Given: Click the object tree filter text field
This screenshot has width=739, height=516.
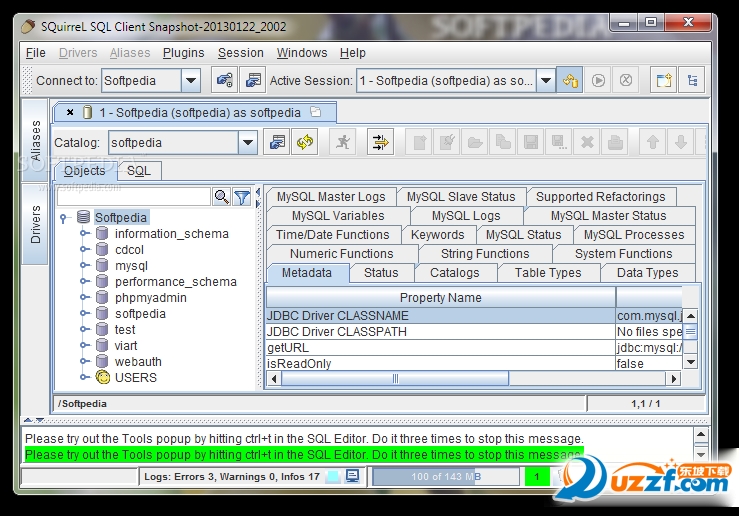Looking at the screenshot, I should tap(134, 197).
